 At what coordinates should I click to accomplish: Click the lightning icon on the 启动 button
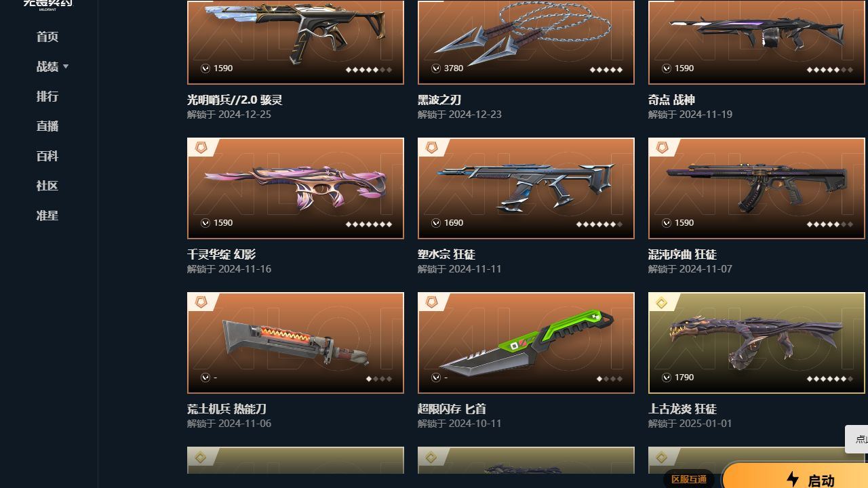tap(793, 480)
